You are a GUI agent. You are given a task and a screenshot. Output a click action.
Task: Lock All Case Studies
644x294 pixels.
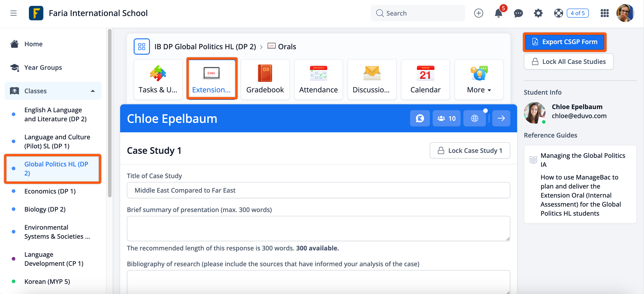[568, 61]
